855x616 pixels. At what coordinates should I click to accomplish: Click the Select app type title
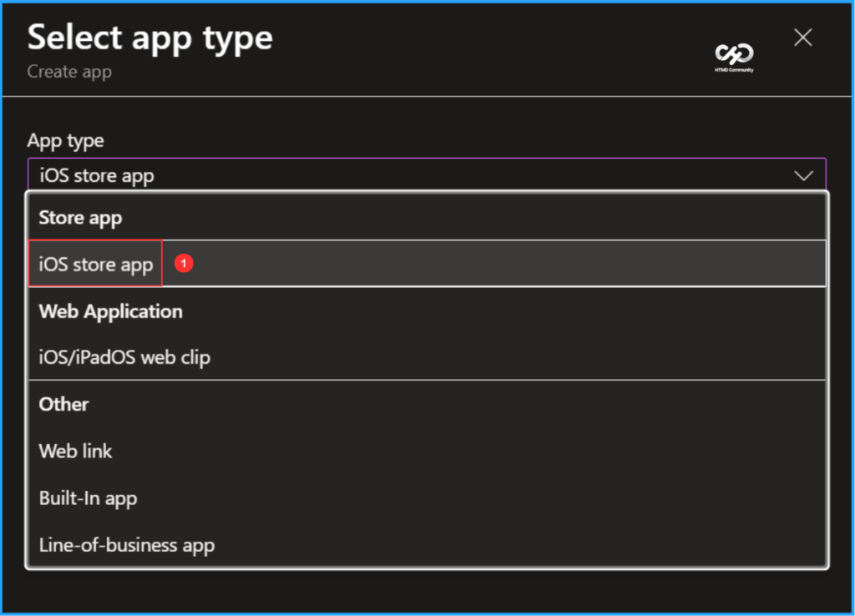tap(149, 37)
